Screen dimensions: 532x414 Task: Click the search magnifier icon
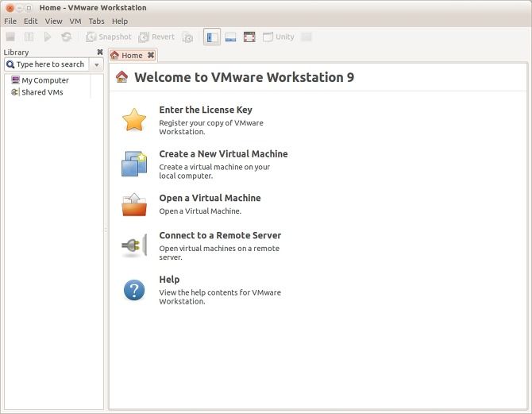tap(10, 64)
